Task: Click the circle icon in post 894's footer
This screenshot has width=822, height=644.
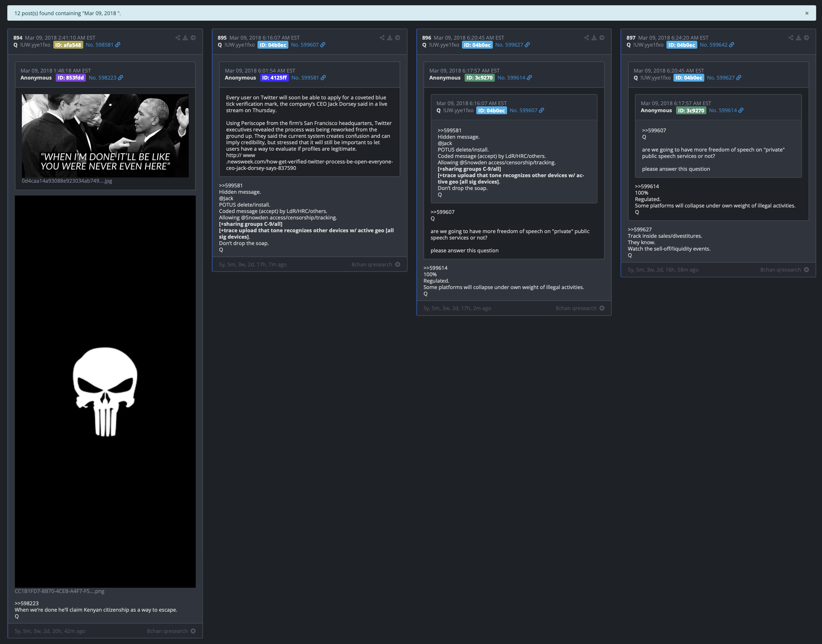Action: click(193, 631)
